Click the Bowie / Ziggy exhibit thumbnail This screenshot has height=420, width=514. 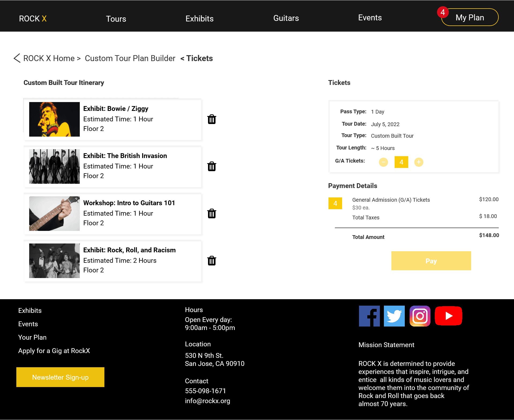pyautogui.click(x=54, y=119)
